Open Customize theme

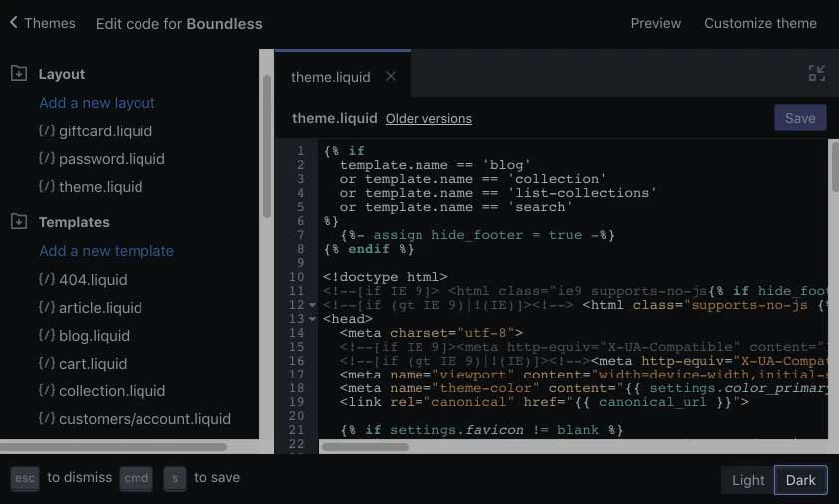click(x=760, y=23)
